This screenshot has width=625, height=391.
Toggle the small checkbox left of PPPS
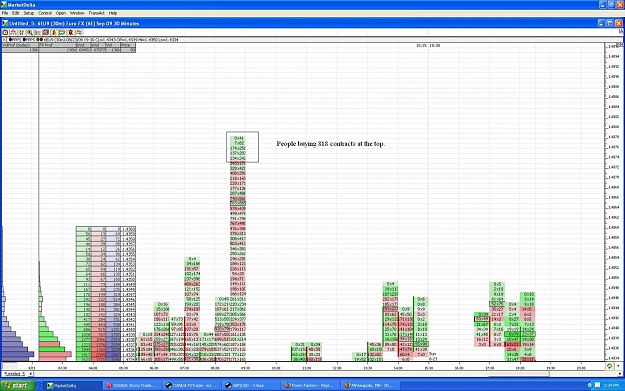click(x=4, y=40)
